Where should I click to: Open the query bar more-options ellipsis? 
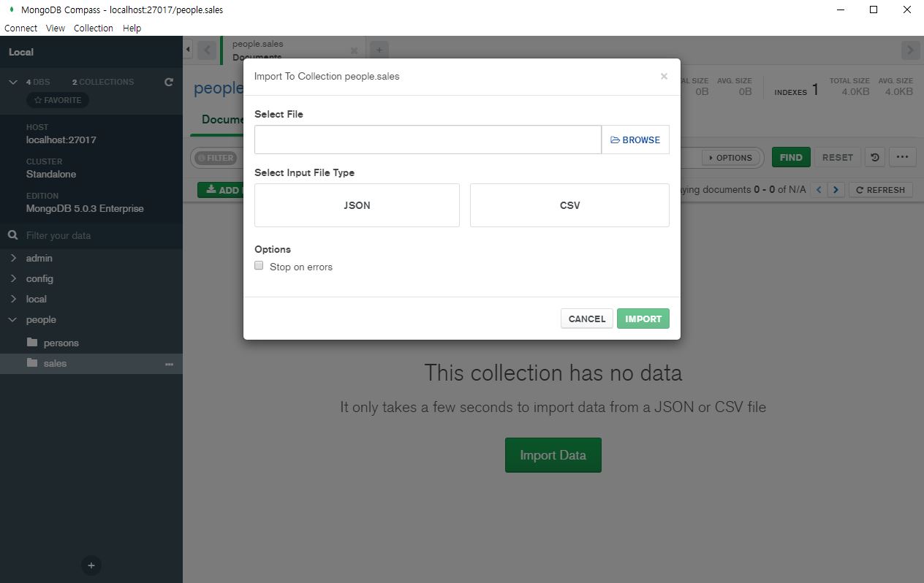(x=902, y=157)
